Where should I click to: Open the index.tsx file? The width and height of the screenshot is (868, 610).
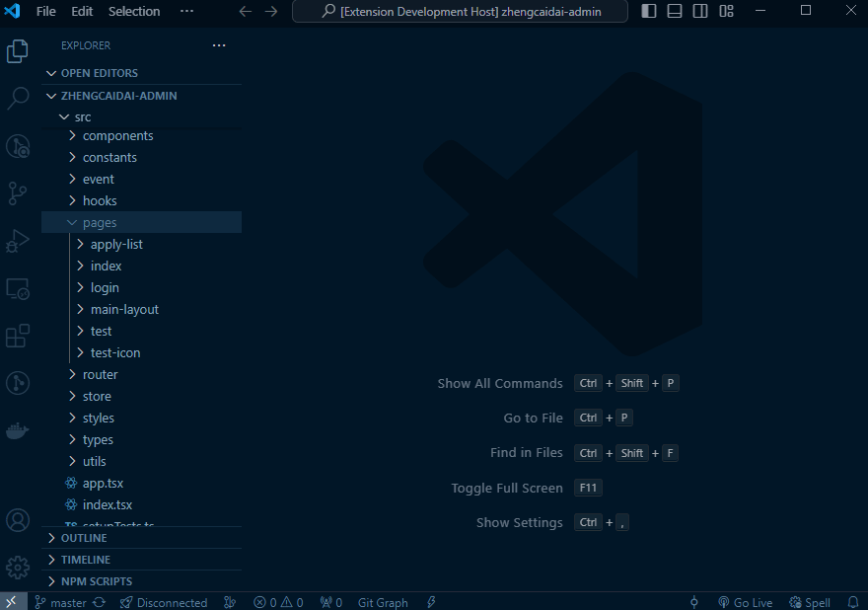click(142, 504)
